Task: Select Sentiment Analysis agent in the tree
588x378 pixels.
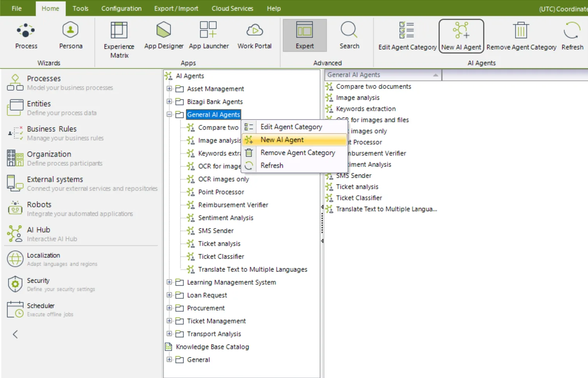Action: [x=226, y=218]
